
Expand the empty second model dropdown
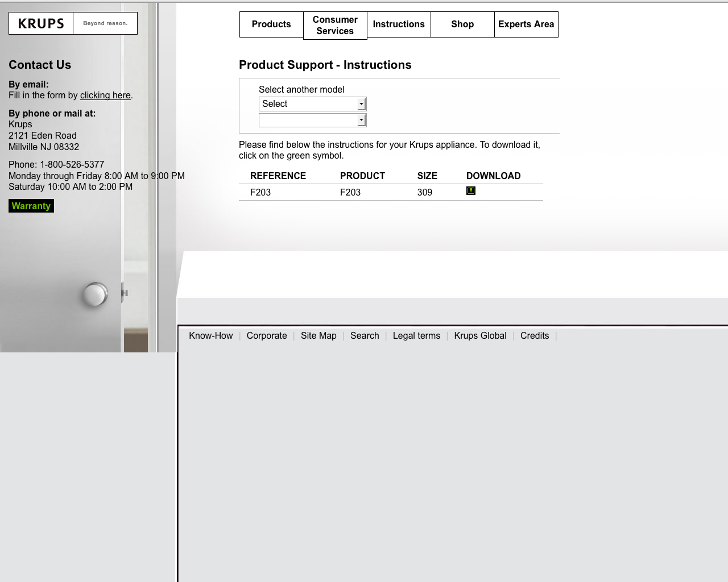(312, 120)
